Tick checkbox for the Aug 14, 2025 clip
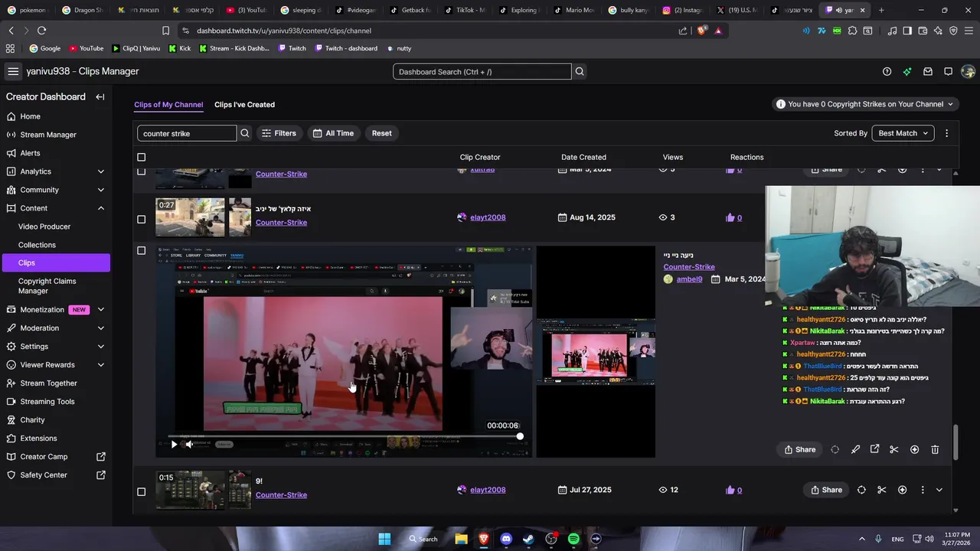The width and height of the screenshot is (980, 551). (x=141, y=219)
